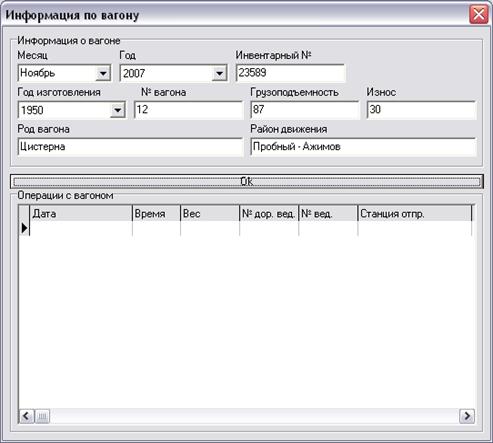
Task: Click the № дор. вед. column header
Action: point(269,213)
